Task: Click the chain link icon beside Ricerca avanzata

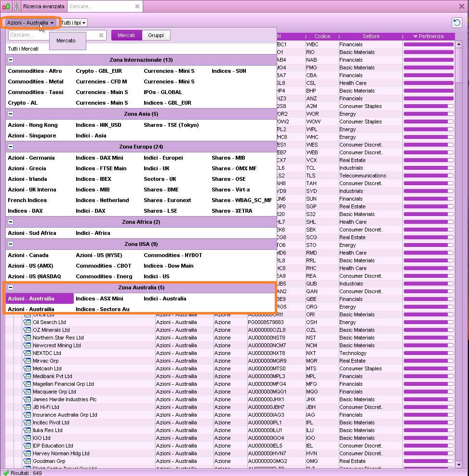Action: pos(17,6)
